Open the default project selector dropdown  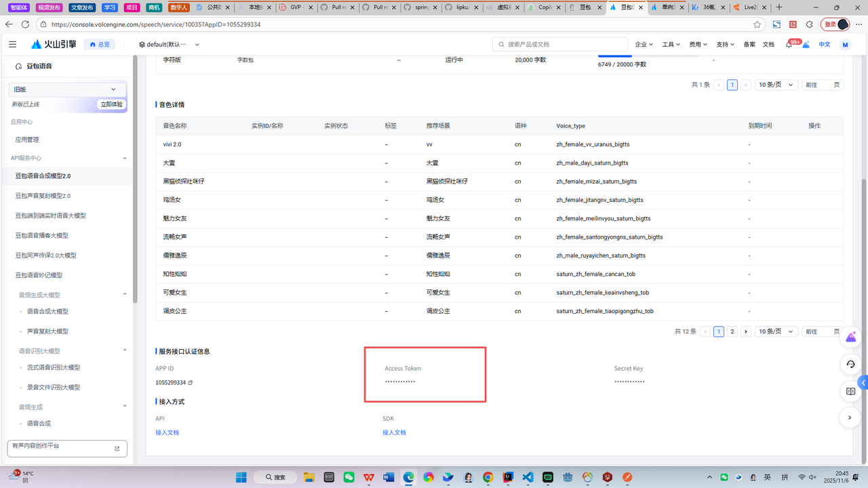coord(169,45)
